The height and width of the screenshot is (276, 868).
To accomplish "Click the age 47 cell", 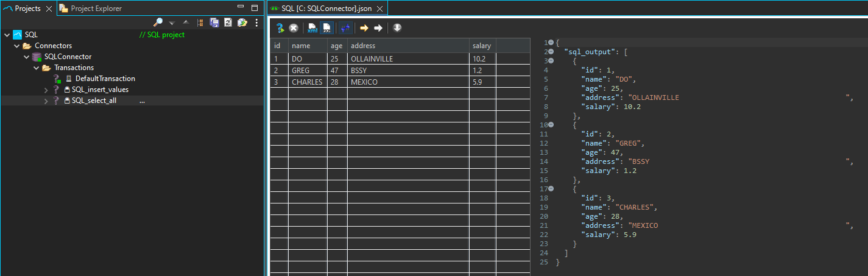I will coord(337,71).
